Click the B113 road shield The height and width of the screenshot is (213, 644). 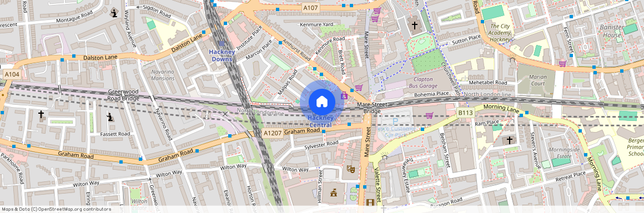pos(465,112)
